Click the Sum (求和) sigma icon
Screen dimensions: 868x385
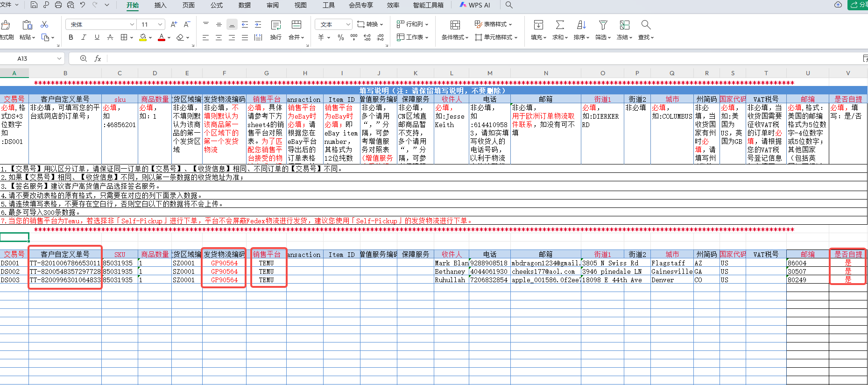[x=559, y=25]
